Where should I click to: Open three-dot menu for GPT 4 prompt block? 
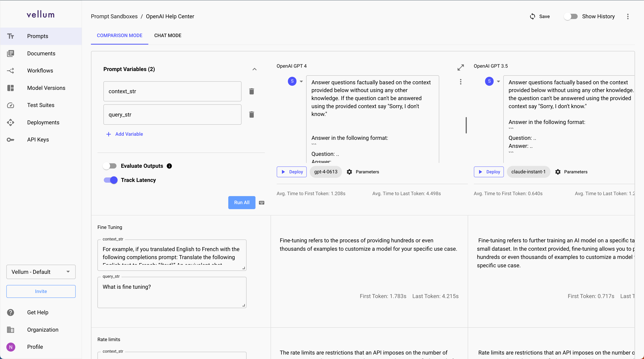tap(460, 82)
